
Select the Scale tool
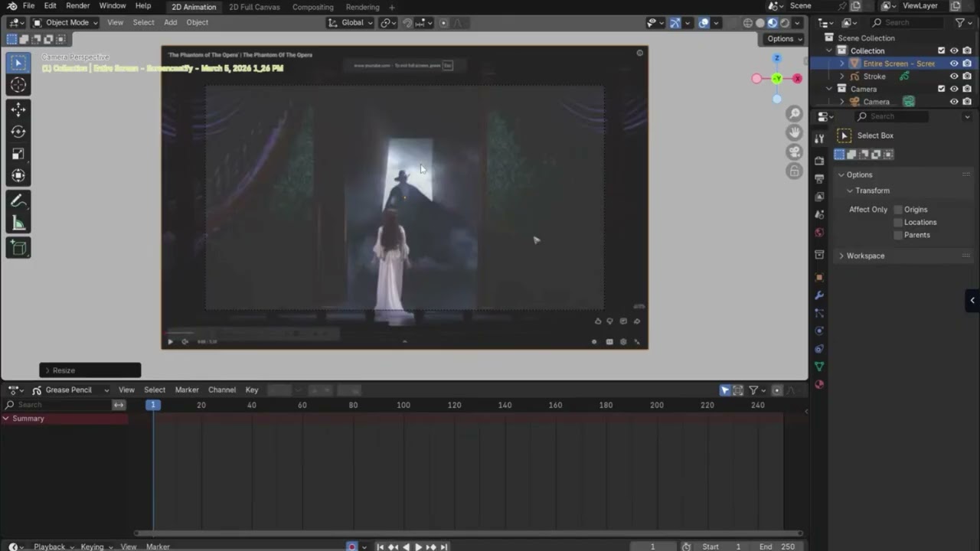click(x=18, y=154)
